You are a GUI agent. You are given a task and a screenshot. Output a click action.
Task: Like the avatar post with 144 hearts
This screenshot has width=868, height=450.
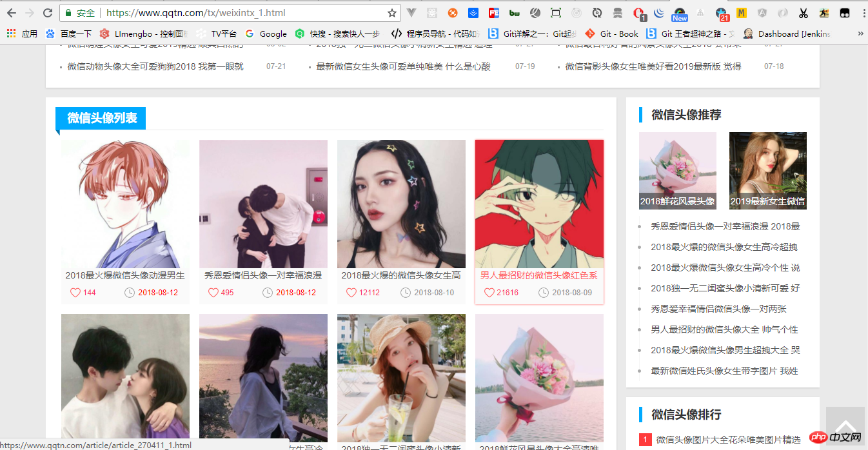click(75, 293)
